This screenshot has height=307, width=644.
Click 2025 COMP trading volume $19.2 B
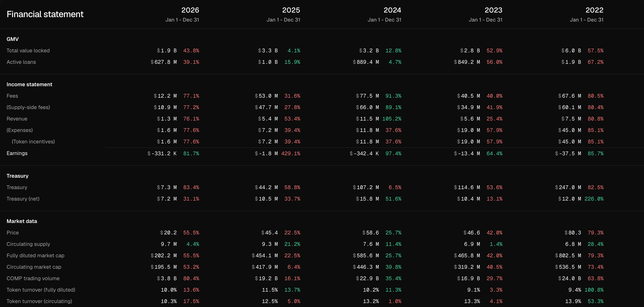coord(266,278)
